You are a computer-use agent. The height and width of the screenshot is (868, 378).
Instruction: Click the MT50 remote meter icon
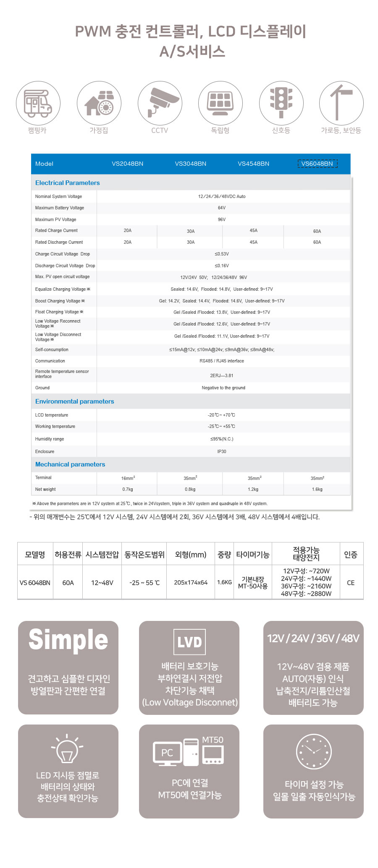click(x=213, y=755)
